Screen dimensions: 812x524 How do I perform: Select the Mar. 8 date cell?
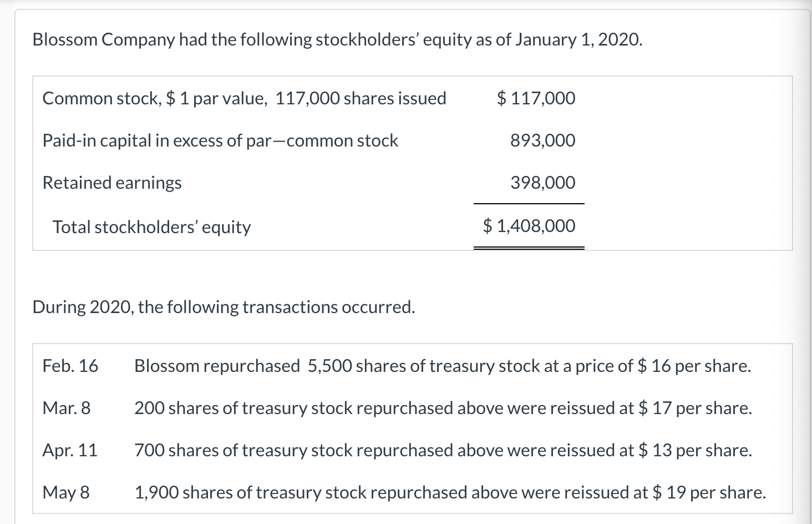coord(67,408)
